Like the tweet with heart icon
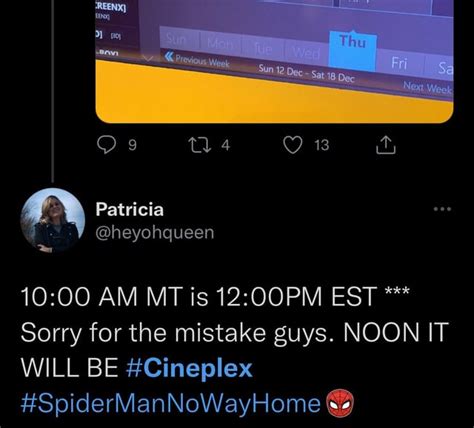Viewport: 474px width, 428px height. [293, 145]
